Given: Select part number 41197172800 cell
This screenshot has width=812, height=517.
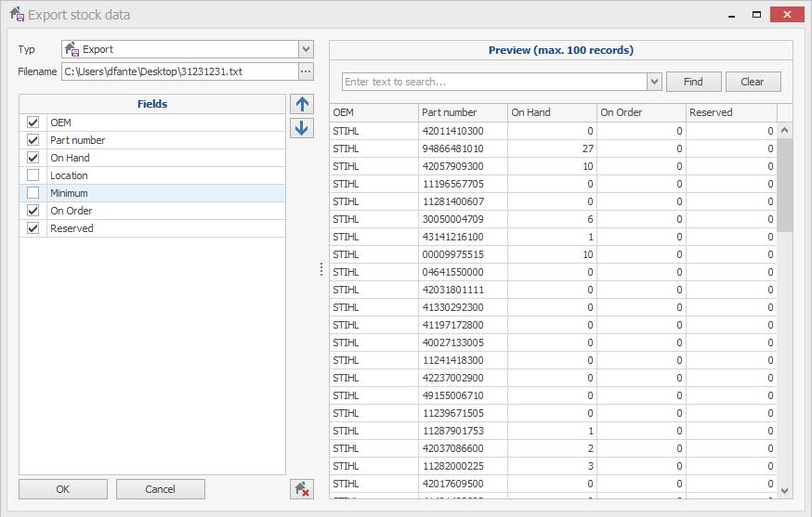Looking at the screenshot, I should click(463, 325).
